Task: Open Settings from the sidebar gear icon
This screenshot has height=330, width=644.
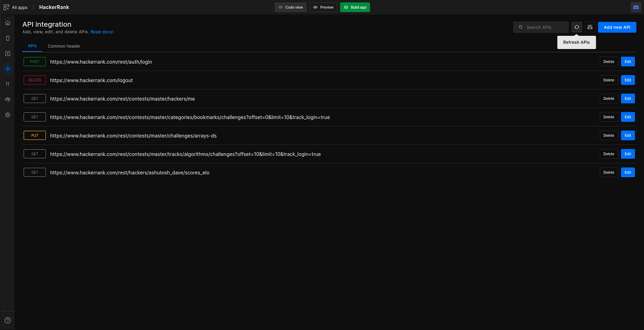Action: coord(7,115)
